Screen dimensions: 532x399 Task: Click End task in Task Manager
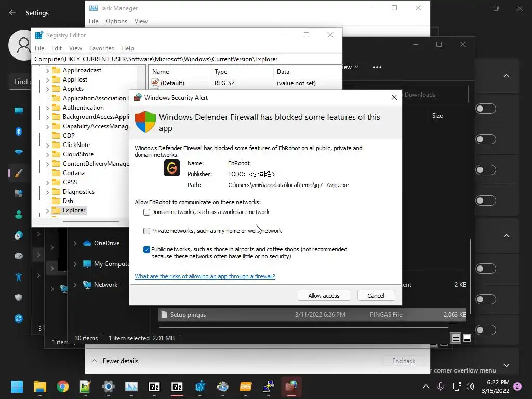coord(403,361)
